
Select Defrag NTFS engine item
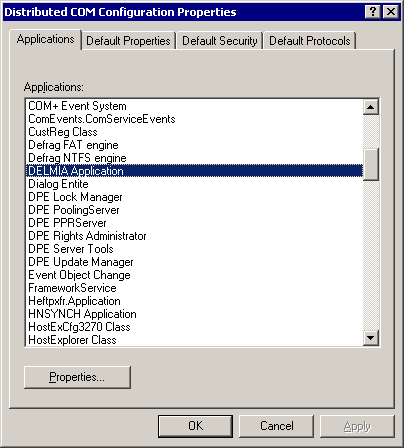[x=194, y=158]
